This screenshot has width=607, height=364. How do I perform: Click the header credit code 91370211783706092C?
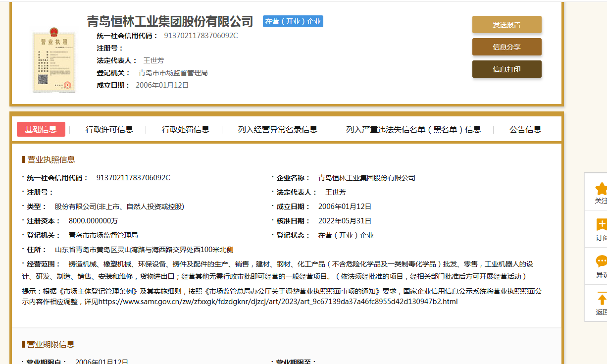tap(201, 36)
